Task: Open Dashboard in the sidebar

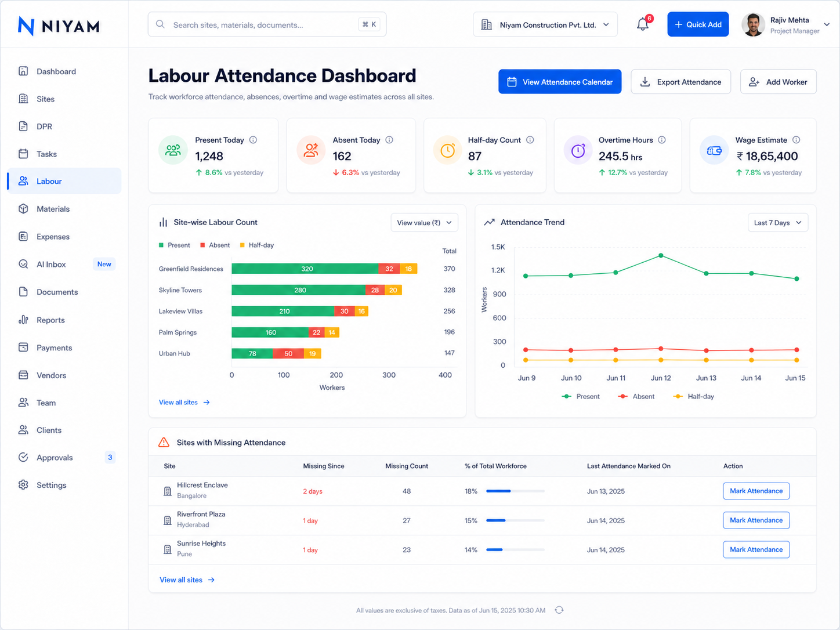Action: click(x=64, y=71)
